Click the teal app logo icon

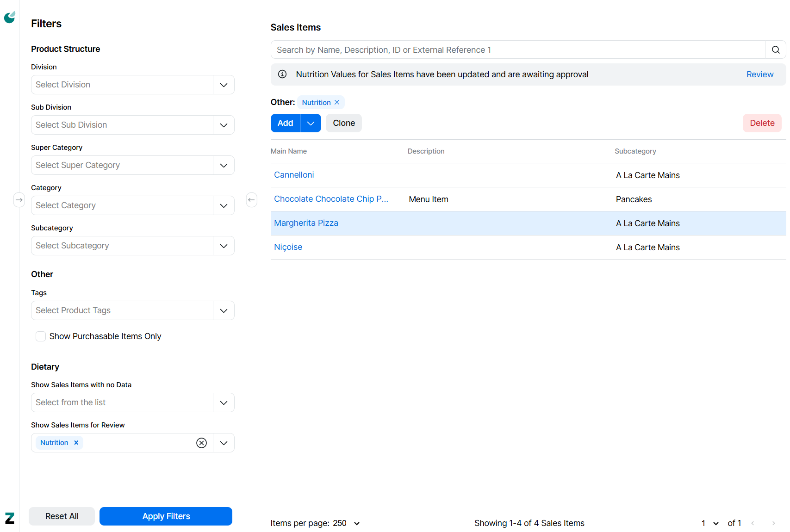pos(10,18)
